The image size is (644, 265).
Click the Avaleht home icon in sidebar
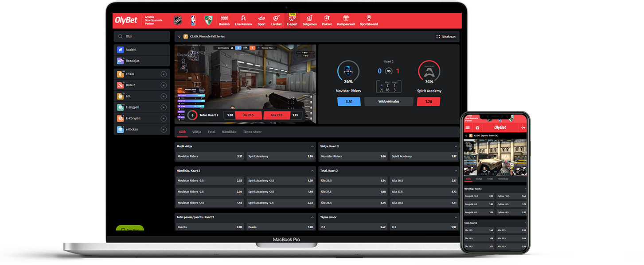coord(120,50)
